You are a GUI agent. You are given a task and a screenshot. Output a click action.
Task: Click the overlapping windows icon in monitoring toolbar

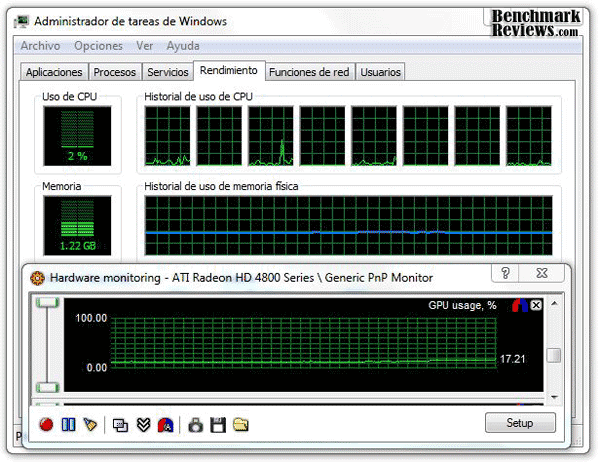pyautogui.click(x=120, y=425)
